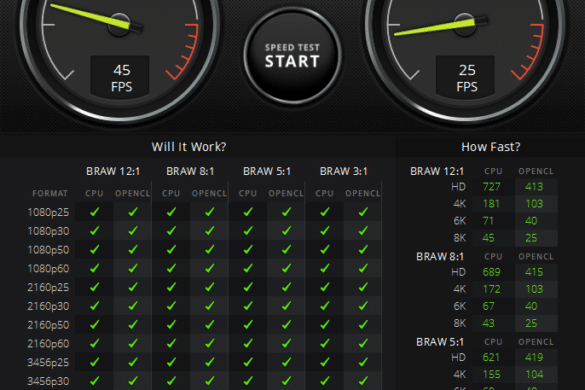Click the "BRAW 3:1" column header in Will It Work
Image resolution: width=585 pixels, height=390 pixels.
point(344,171)
